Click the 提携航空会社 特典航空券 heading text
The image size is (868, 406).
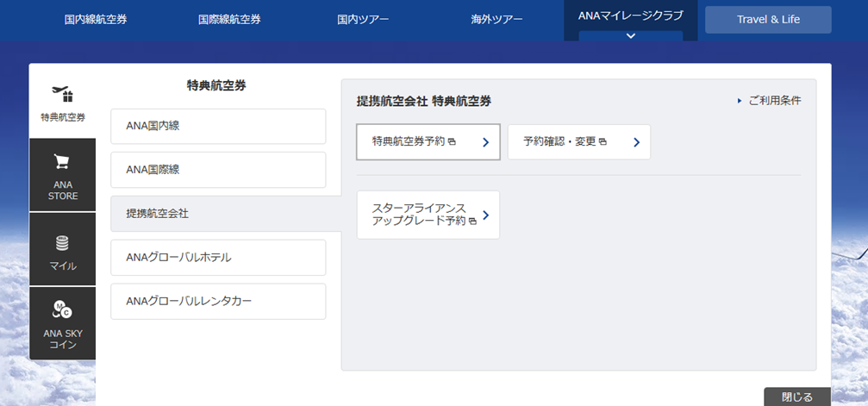(424, 101)
